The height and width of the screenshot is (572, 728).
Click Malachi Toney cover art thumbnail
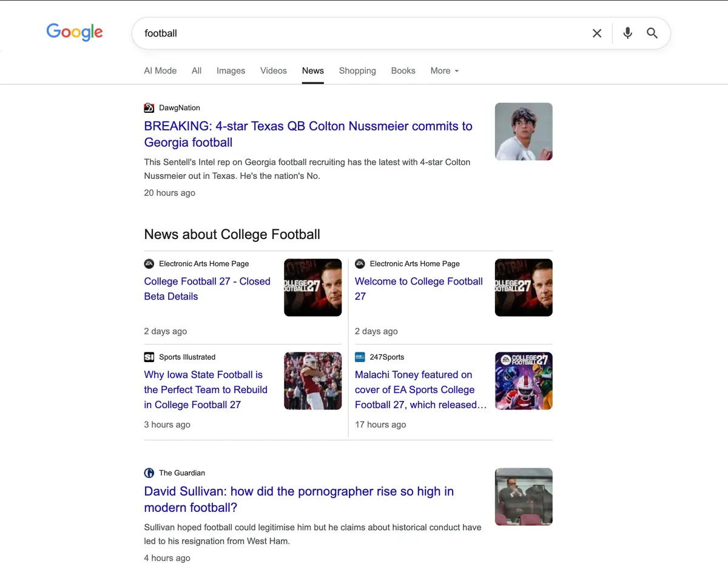click(x=524, y=381)
